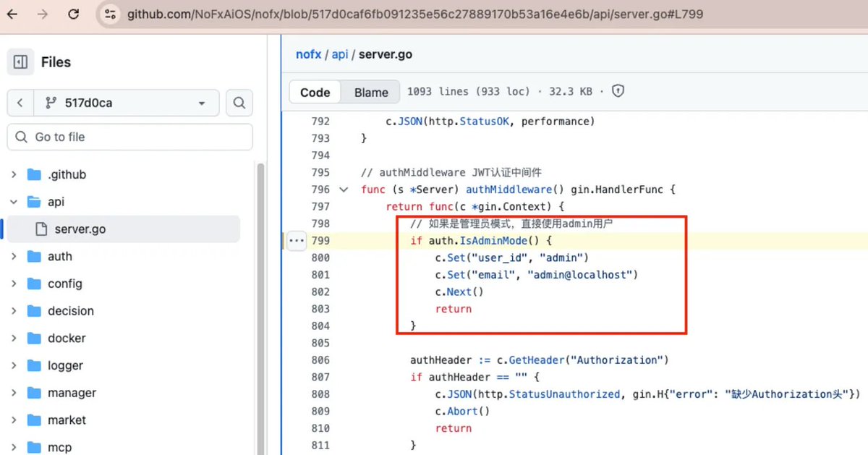
Task: Expand the market folder chevron
Action: pos(14,420)
